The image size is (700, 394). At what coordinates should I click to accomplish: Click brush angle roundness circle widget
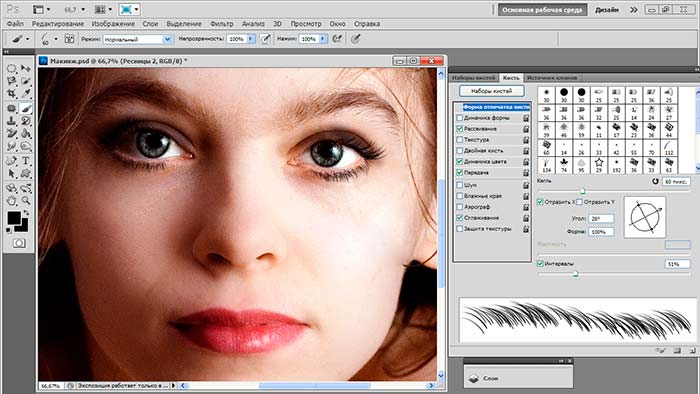[645, 217]
